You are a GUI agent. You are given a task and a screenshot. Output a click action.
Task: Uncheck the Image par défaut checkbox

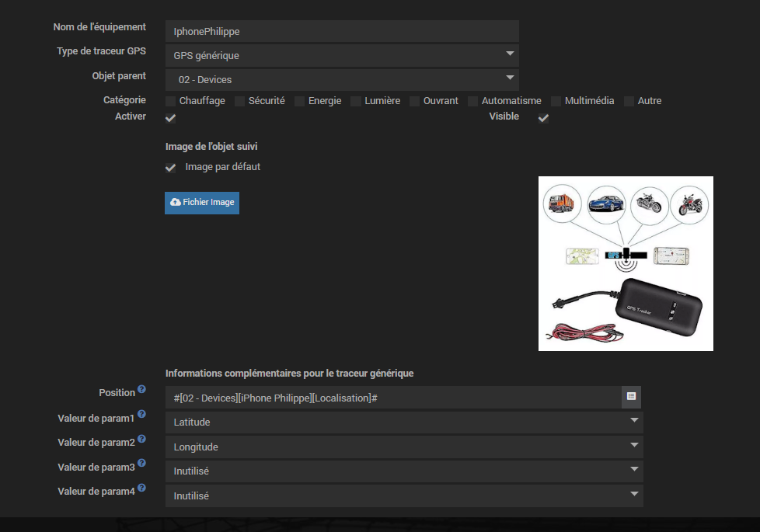(x=171, y=168)
